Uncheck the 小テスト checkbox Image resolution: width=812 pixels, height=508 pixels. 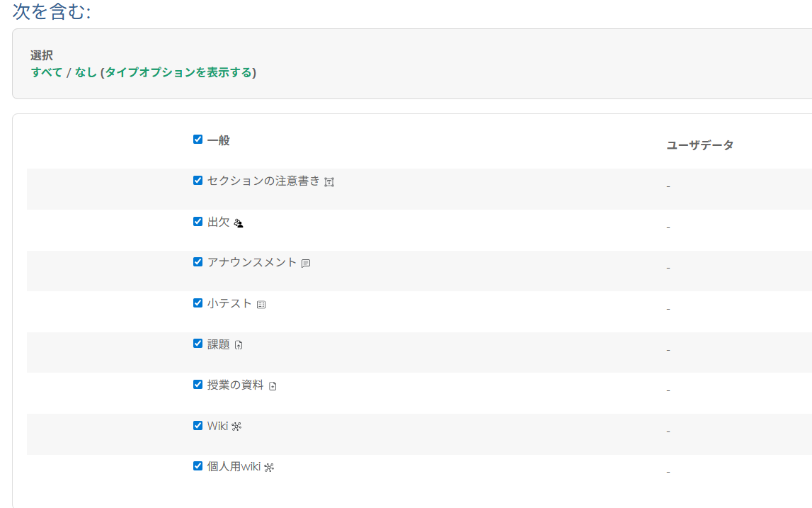pos(198,303)
